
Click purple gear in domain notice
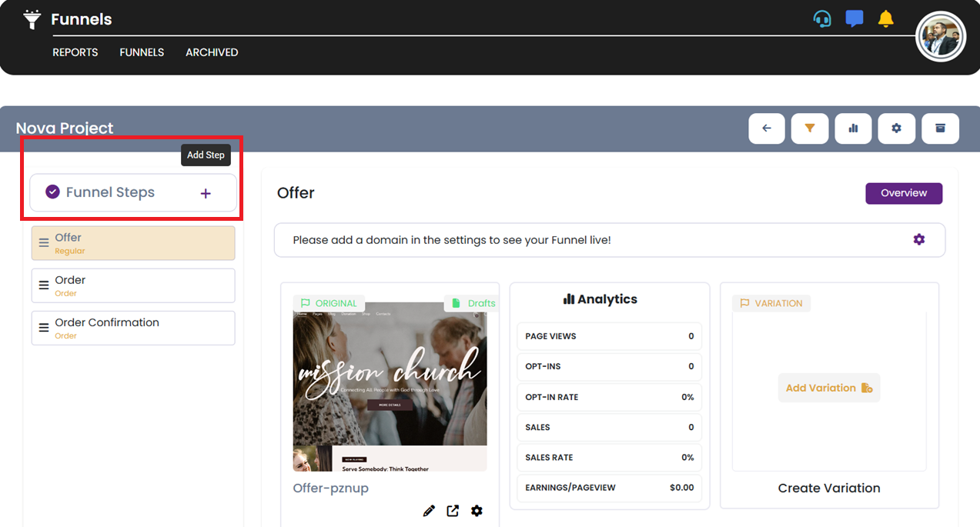918,239
